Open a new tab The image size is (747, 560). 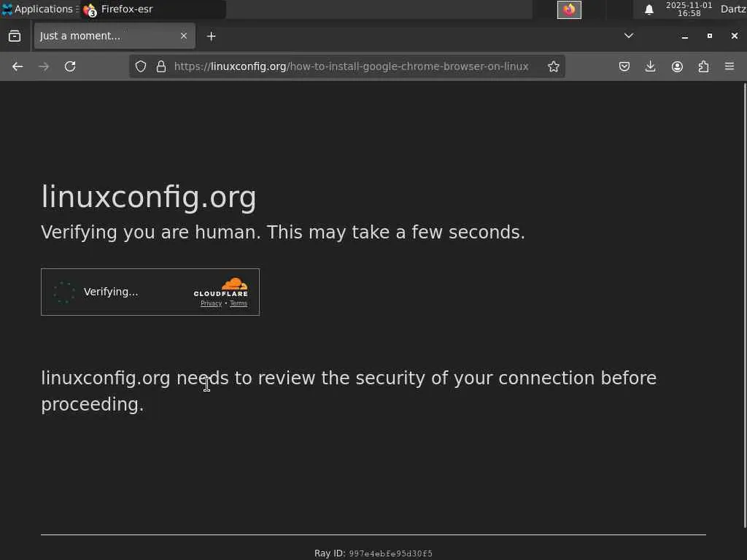click(x=211, y=36)
